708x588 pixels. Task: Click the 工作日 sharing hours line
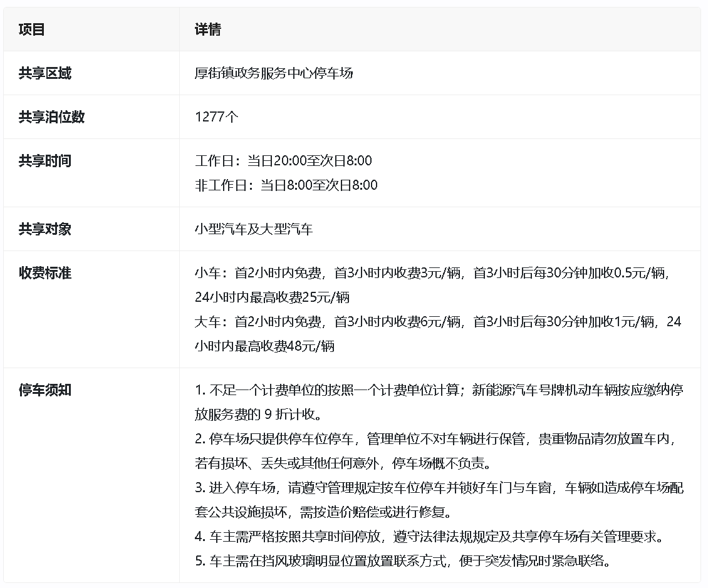tap(283, 161)
